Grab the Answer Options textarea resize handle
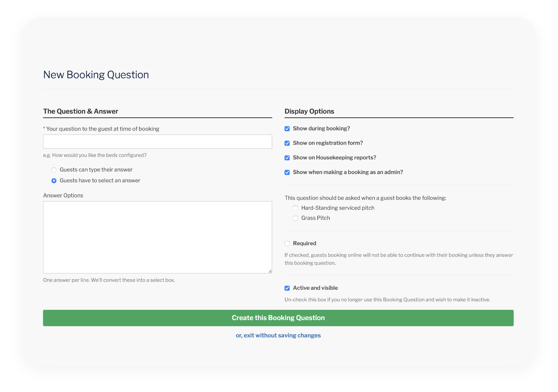Image resolution: width=558 pixels, height=392 pixels. tap(270, 271)
